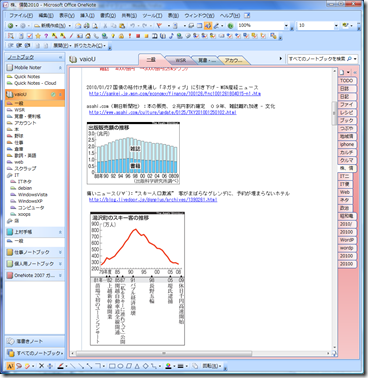This screenshot has width=368, height=378.
Task: Select the Type/Selection tool in drawing bar
Action: pos(11,366)
